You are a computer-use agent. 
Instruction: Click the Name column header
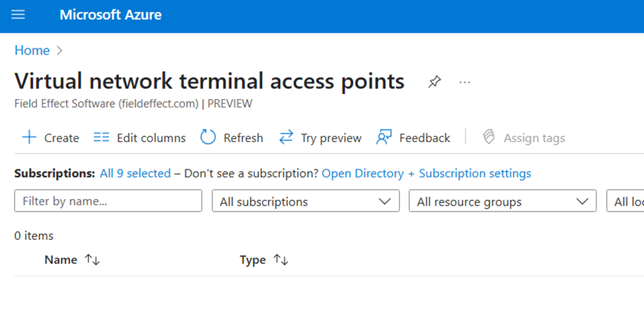pos(61,260)
